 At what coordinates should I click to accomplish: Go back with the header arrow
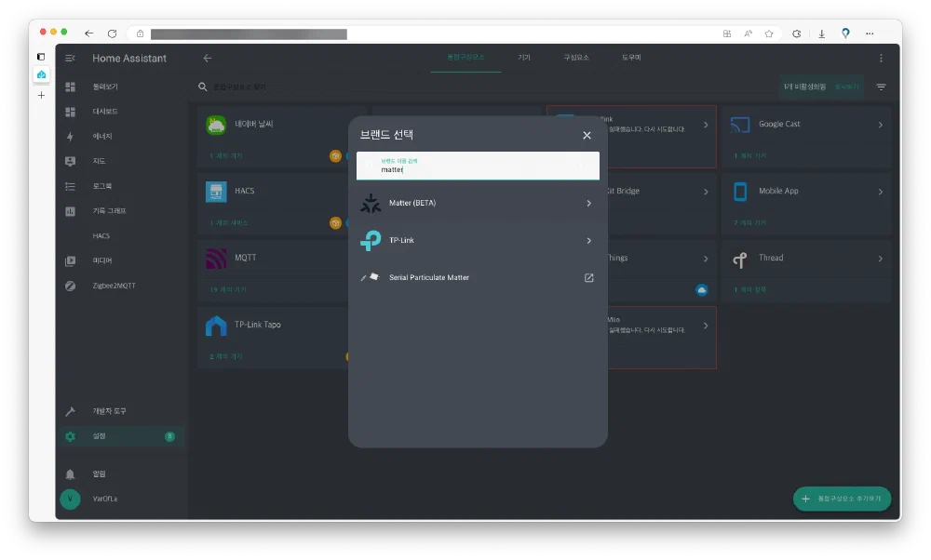point(208,58)
